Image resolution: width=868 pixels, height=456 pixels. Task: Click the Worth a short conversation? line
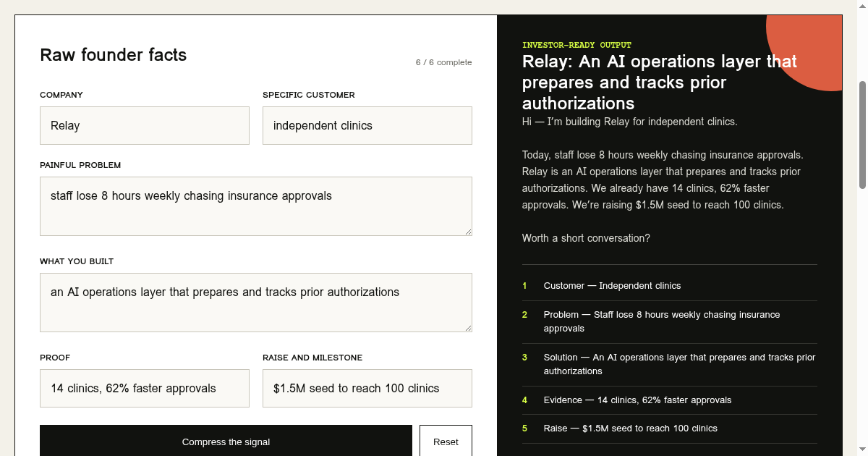(586, 238)
